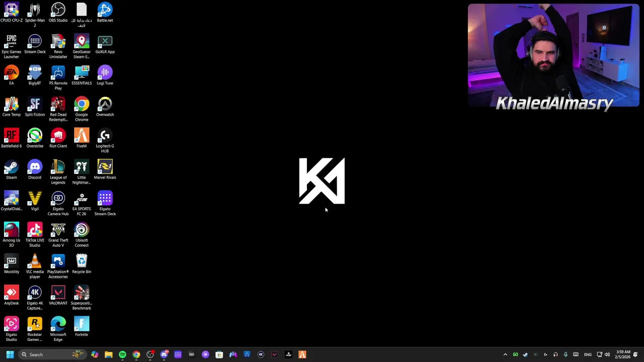Open File Explorer from the taskbar
This screenshot has height=362, width=644.
pos(109,354)
